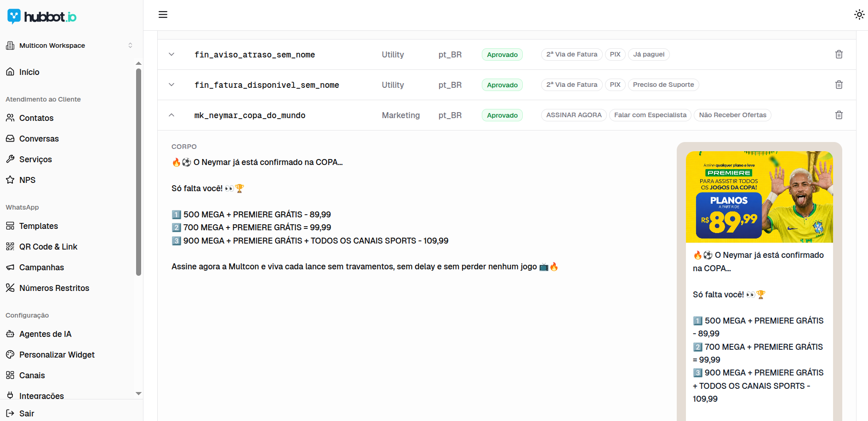Click sidebar scrollbar up arrow

pyautogui.click(x=138, y=63)
